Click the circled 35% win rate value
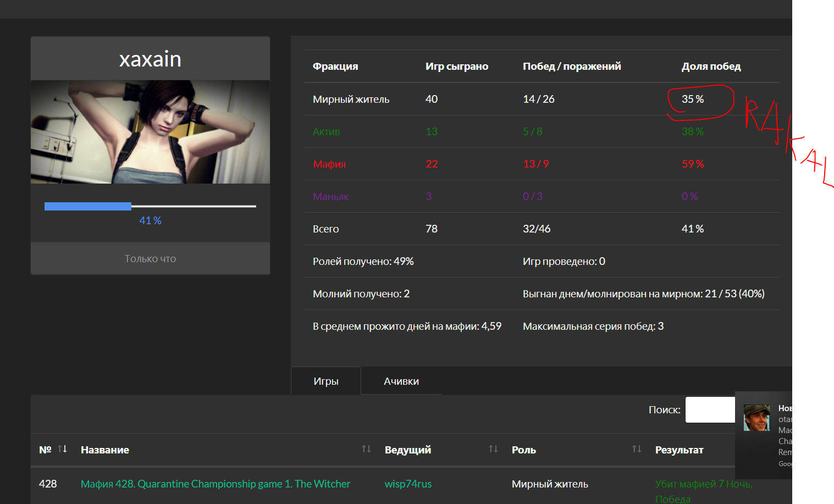Screen dimensions: 834x504 pos(693,99)
